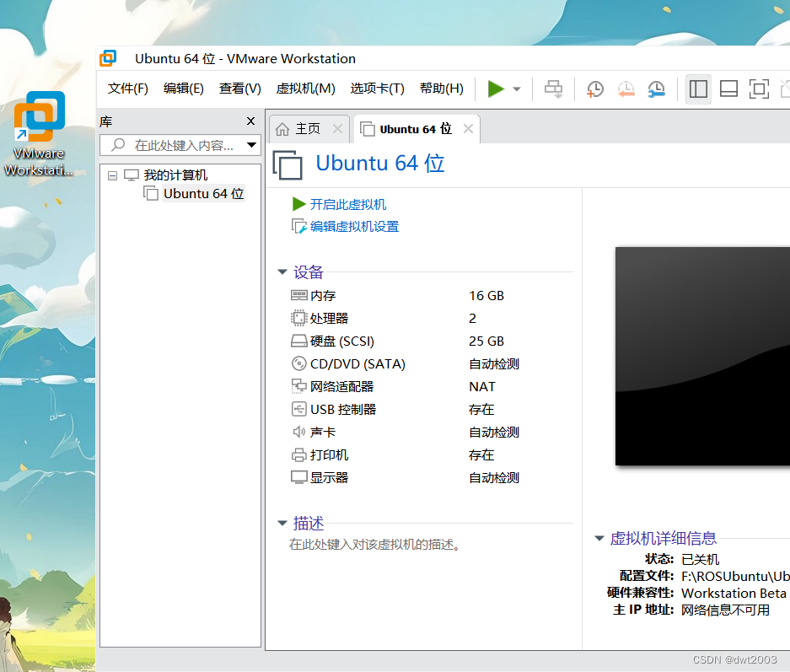Click the revert to snapshot icon
Screen dimensions: 790x672
626,89
